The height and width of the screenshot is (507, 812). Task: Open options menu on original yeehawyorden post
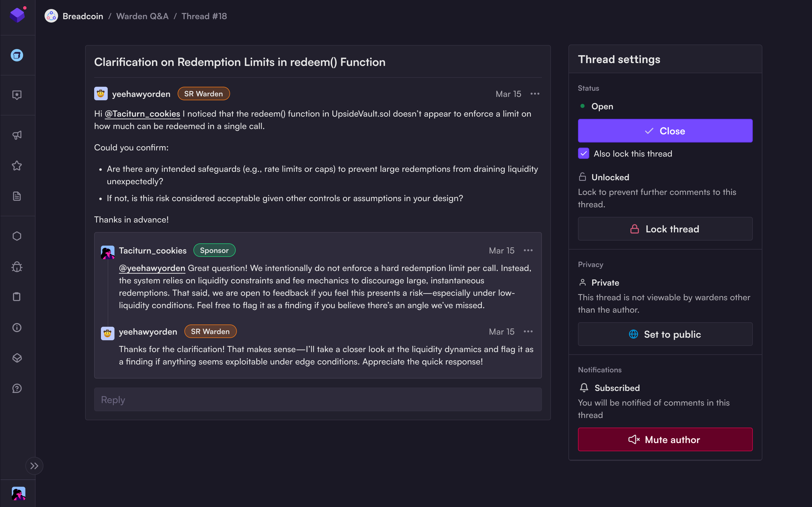click(x=535, y=94)
